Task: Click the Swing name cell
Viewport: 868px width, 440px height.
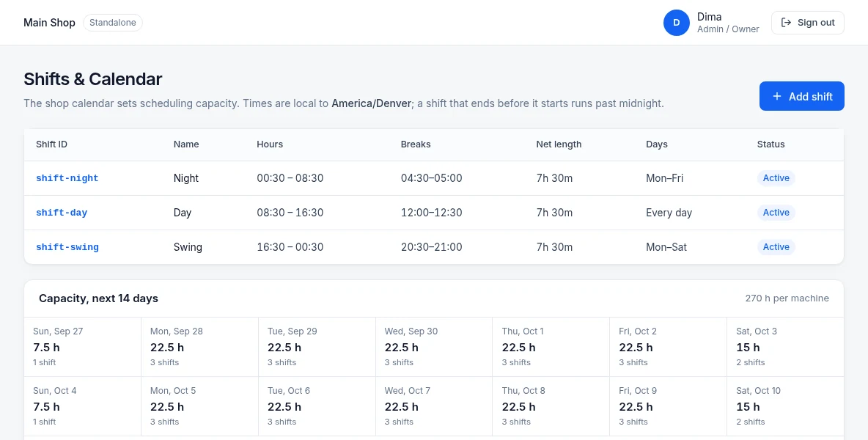Action: 188,247
